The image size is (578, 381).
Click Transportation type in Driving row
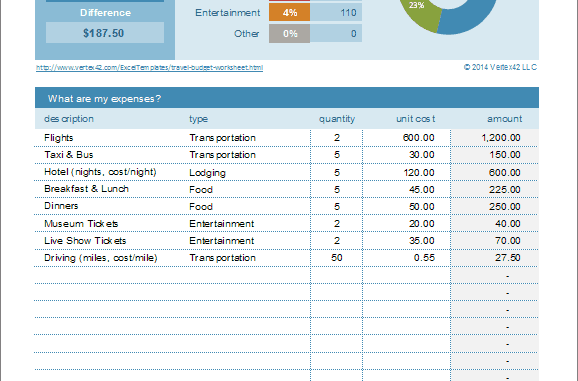(222, 258)
